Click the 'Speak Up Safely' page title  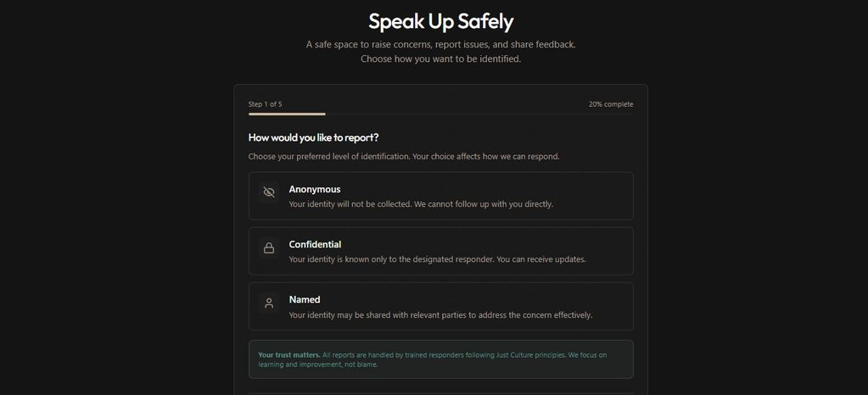(x=440, y=20)
